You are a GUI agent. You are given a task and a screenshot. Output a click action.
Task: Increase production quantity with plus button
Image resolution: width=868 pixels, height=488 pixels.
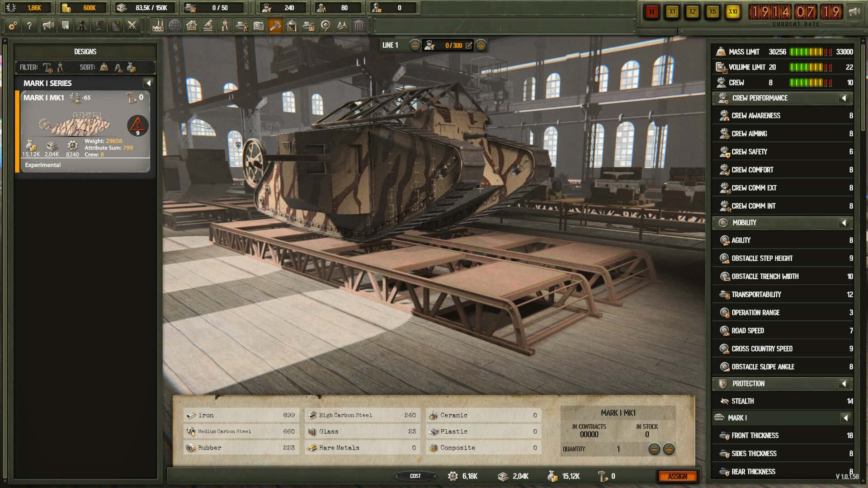tap(668, 449)
